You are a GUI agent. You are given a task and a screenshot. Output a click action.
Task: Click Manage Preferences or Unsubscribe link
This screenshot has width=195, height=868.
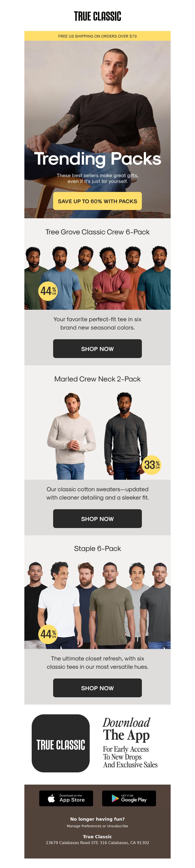coord(97,826)
